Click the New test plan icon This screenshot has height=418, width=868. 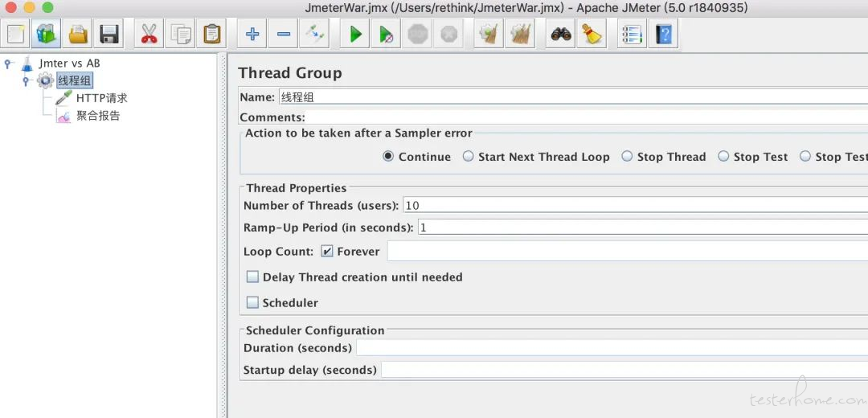click(15, 35)
